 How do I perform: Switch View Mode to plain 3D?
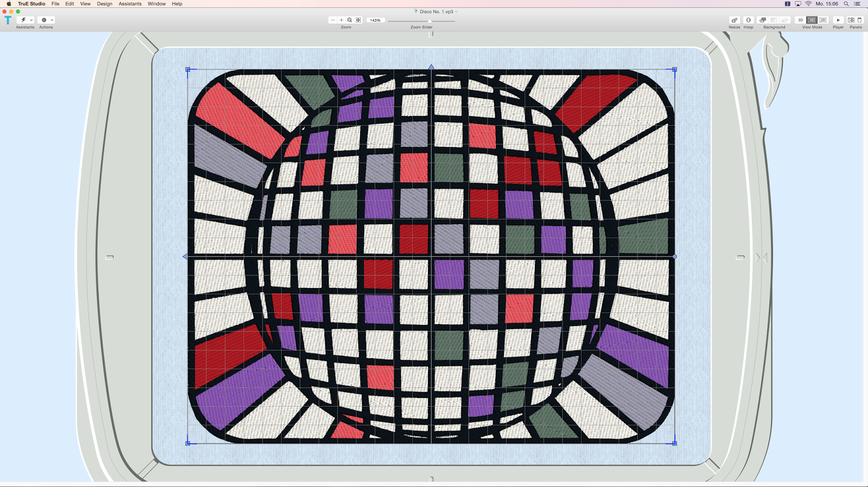pyautogui.click(x=800, y=20)
